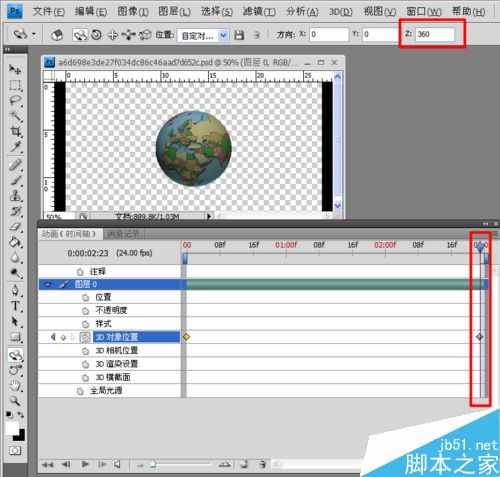This screenshot has height=477, width=500.
Task: Open the foreground color swatch
Action: click(11, 428)
